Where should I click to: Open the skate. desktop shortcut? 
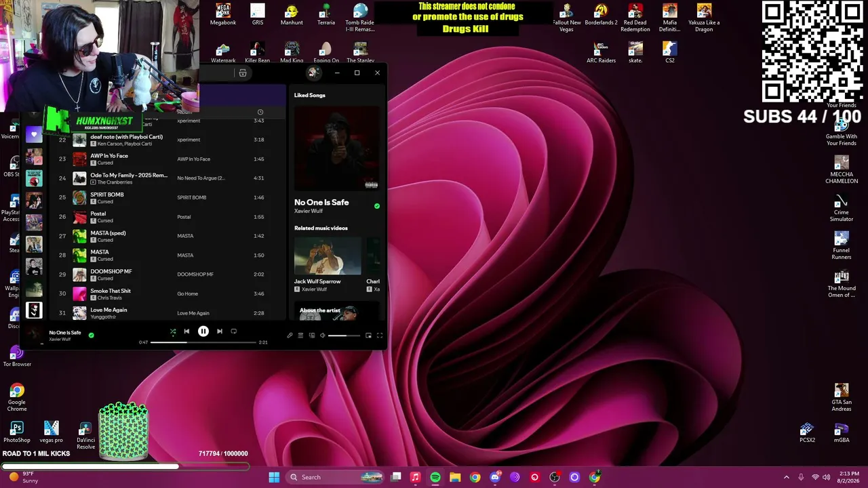click(x=635, y=52)
